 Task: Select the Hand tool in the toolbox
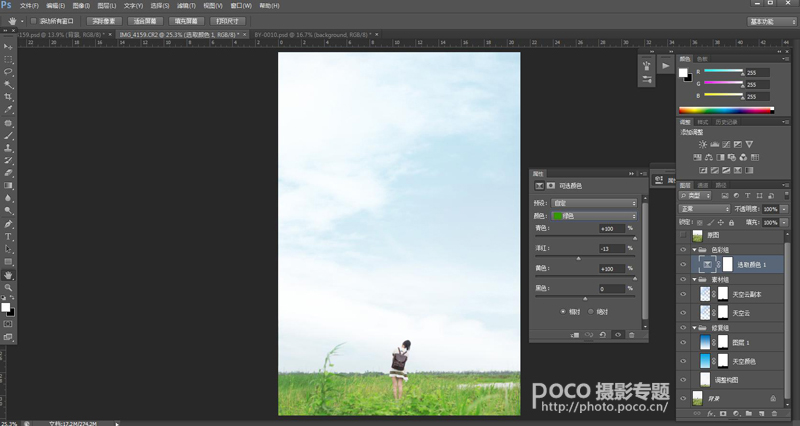click(8, 275)
